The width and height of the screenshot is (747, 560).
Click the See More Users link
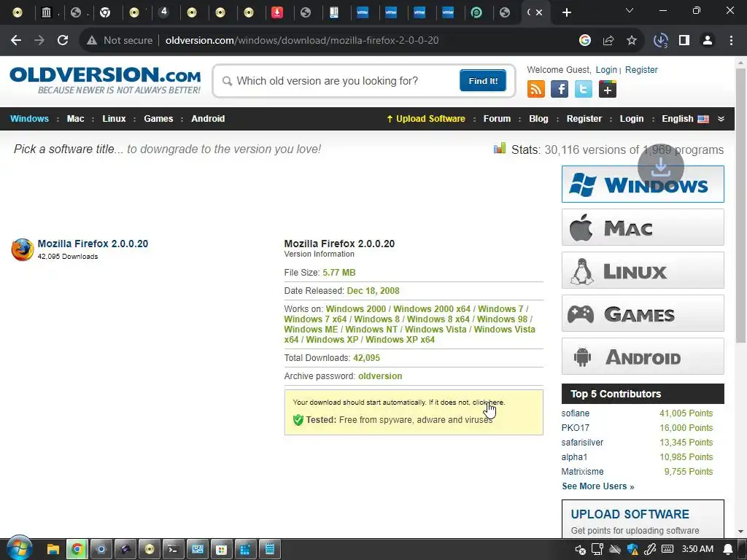[x=598, y=486]
